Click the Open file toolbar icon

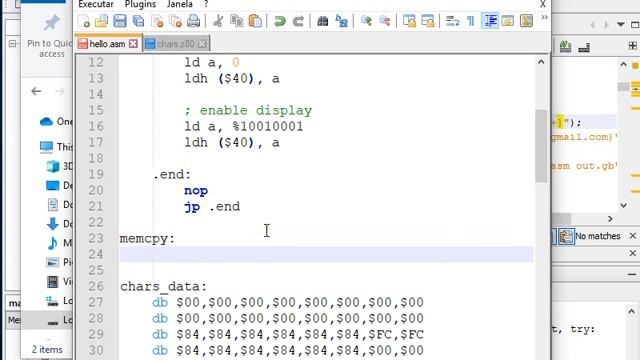101,21
